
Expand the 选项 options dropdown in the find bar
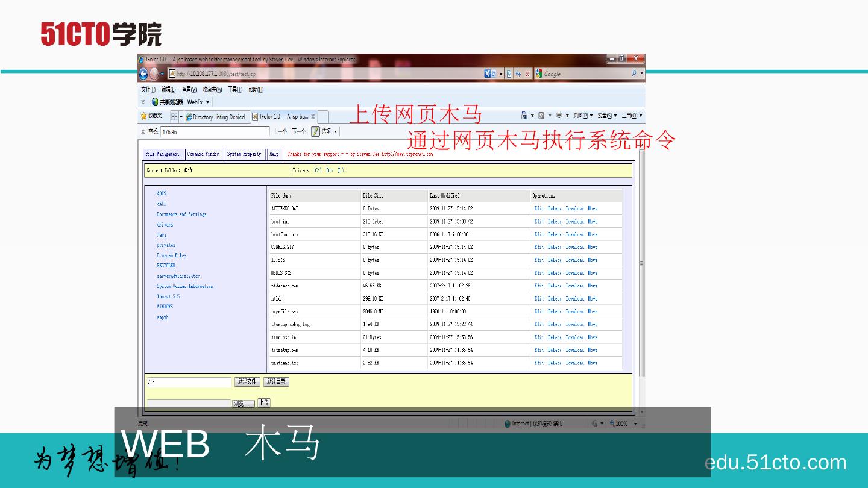(x=335, y=131)
